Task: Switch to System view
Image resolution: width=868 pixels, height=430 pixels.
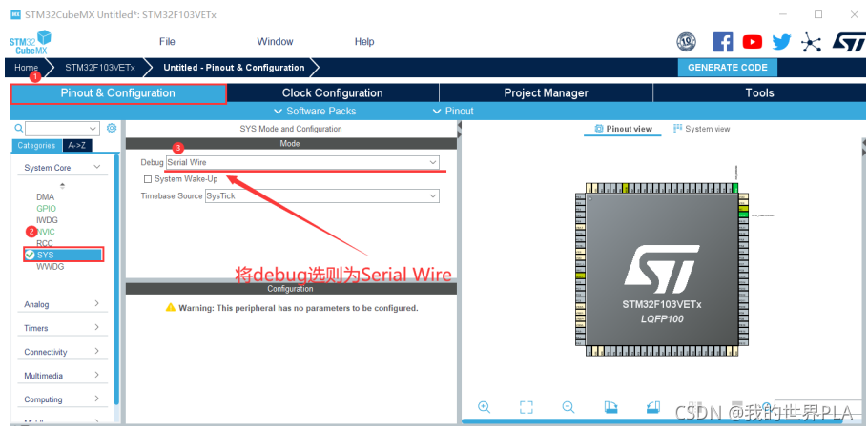Action: [x=701, y=129]
